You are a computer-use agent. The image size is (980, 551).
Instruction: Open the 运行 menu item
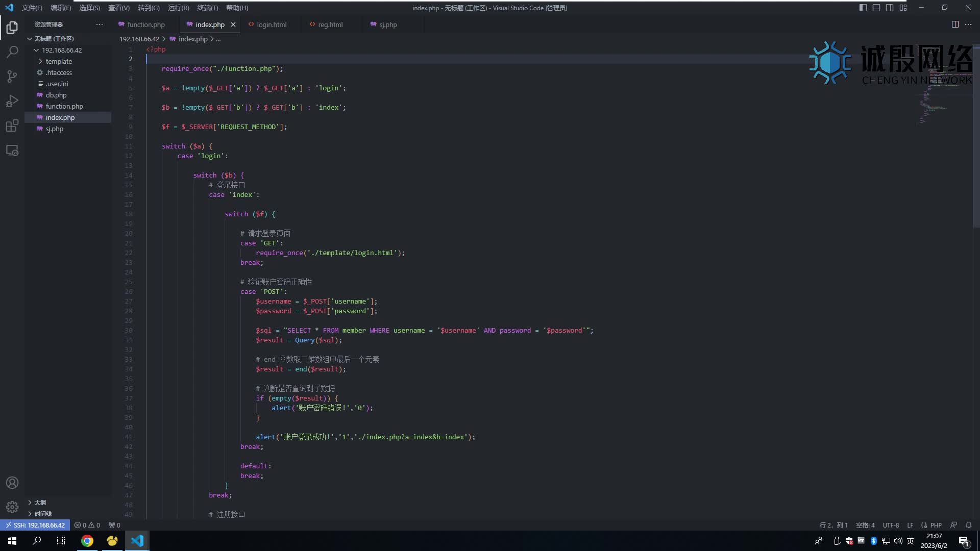tap(178, 8)
